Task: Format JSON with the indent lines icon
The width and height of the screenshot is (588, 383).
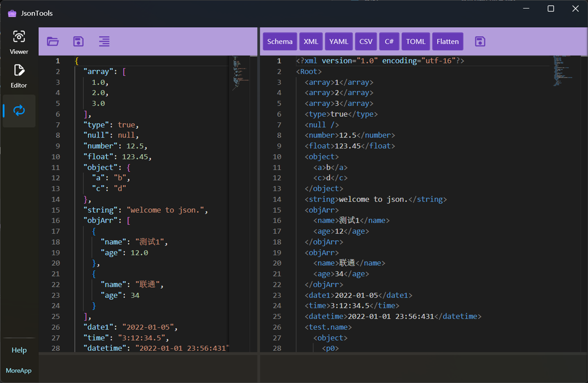Action: pos(104,41)
